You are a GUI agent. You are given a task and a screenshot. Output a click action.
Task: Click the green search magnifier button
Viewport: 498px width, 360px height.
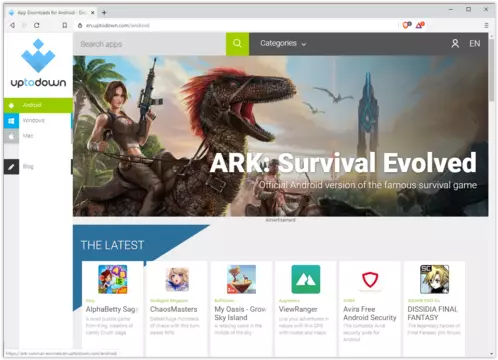click(237, 44)
